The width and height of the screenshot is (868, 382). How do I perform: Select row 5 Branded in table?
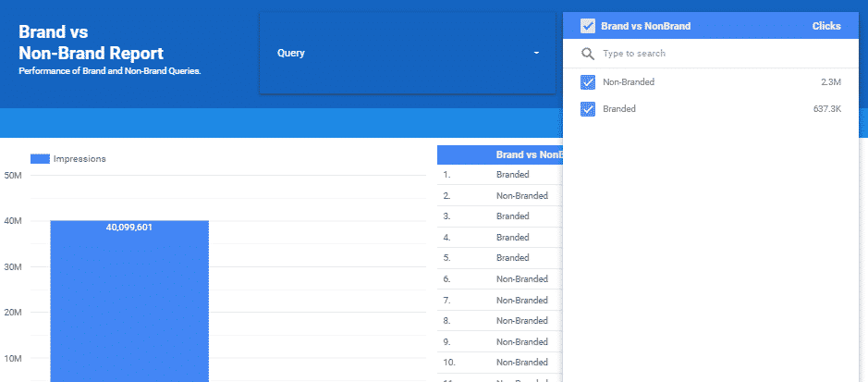pyautogui.click(x=500, y=257)
